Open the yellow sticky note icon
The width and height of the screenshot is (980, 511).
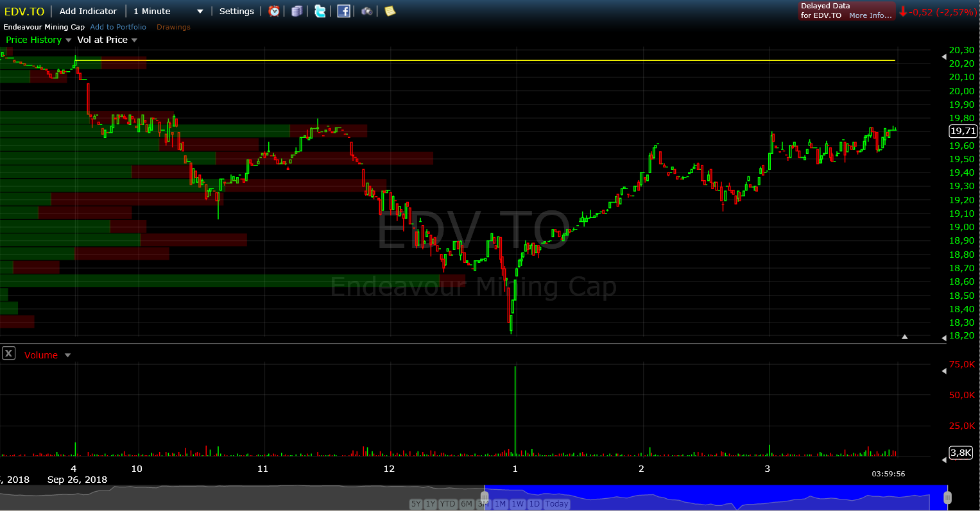(x=390, y=11)
